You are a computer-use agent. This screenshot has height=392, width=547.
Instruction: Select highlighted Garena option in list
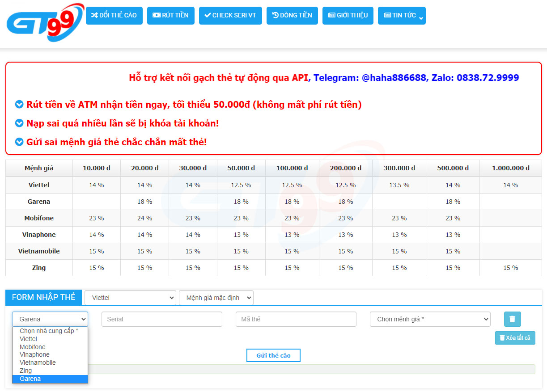click(x=50, y=379)
